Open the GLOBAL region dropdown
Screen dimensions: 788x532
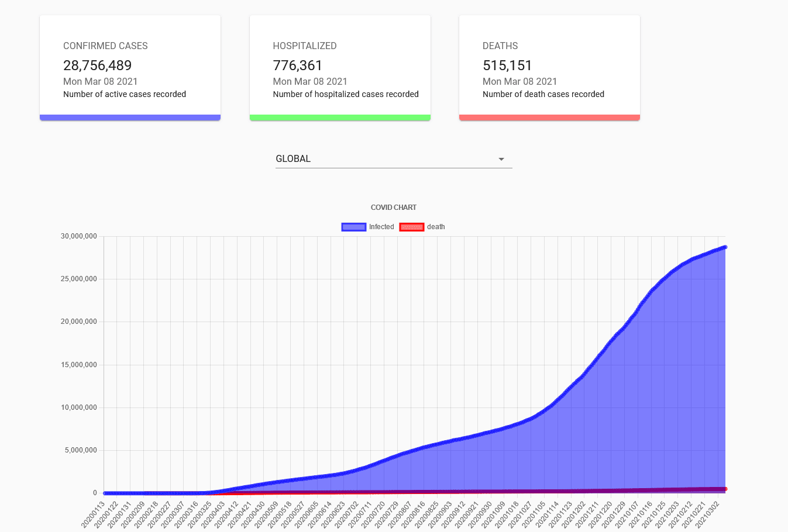394,159
